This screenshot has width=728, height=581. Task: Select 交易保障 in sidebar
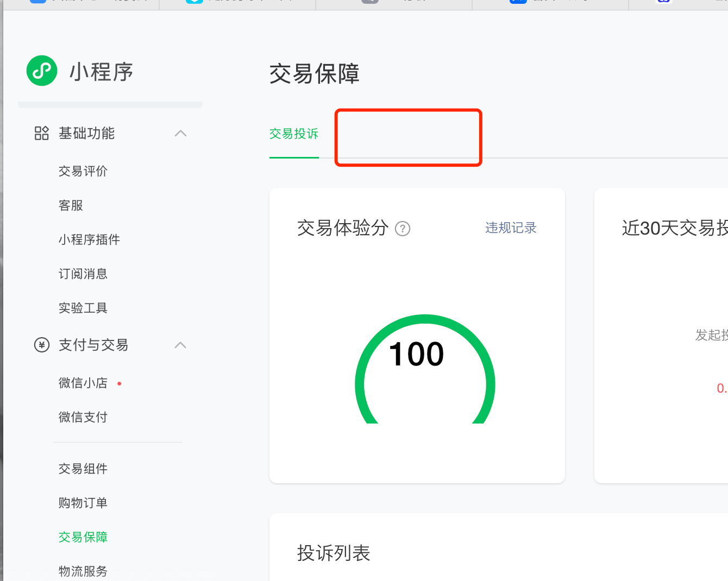click(x=83, y=537)
